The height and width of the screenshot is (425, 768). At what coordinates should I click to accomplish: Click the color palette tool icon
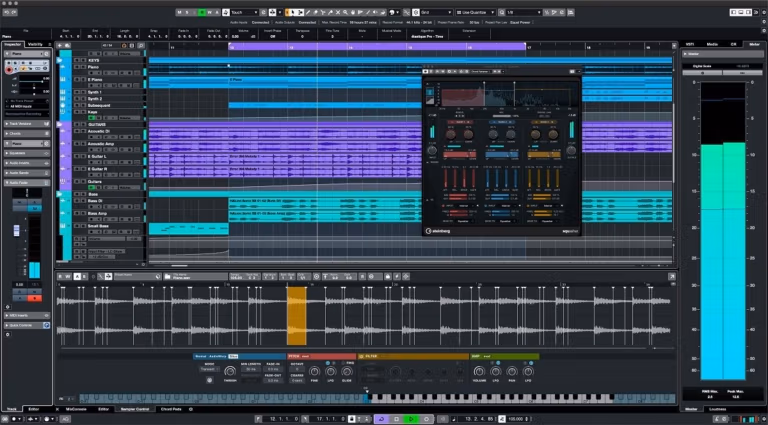click(x=392, y=12)
